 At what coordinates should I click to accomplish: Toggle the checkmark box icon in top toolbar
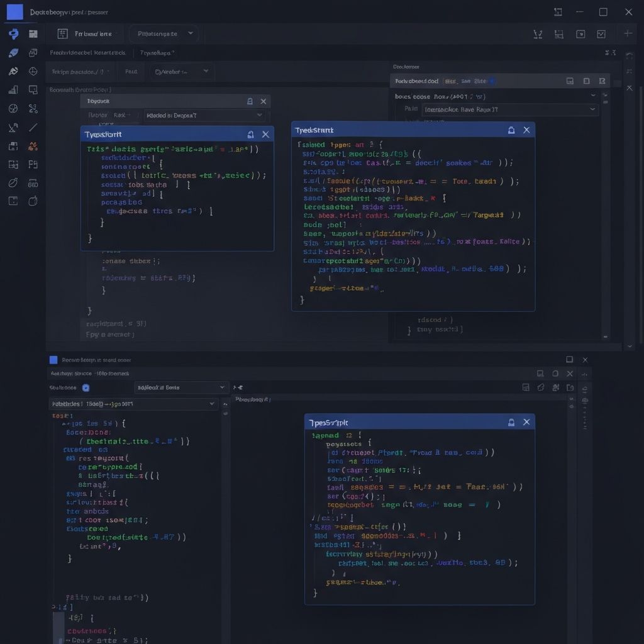[601, 34]
